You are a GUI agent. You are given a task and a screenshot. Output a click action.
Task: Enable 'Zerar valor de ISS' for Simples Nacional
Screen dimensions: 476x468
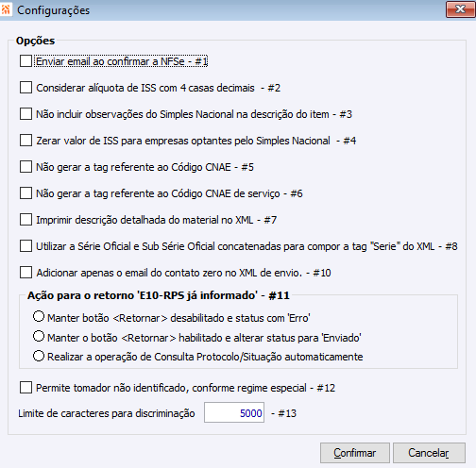[25, 141]
